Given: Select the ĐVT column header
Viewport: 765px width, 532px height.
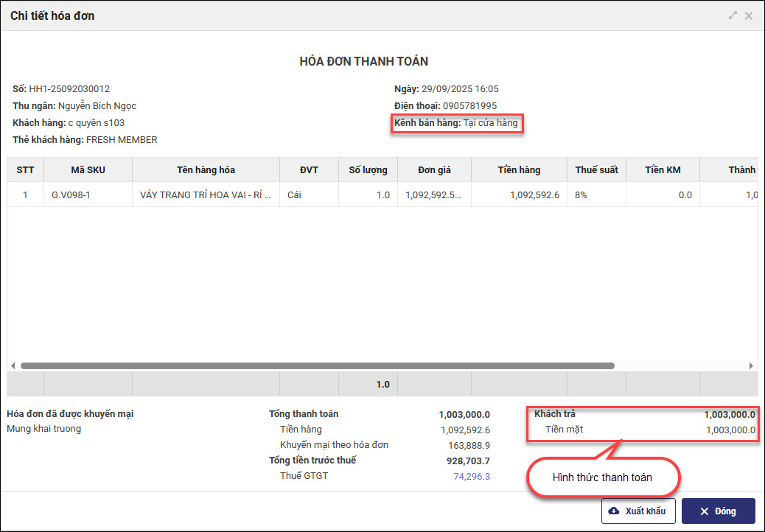Looking at the screenshot, I should pyautogui.click(x=309, y=170).
